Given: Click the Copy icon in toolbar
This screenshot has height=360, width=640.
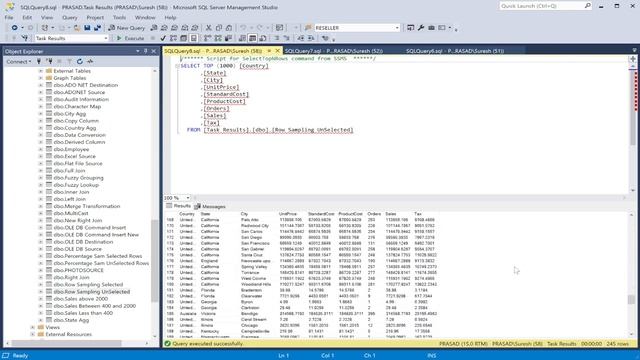Looking at the screenshot, I should click(x=218, y=28).
